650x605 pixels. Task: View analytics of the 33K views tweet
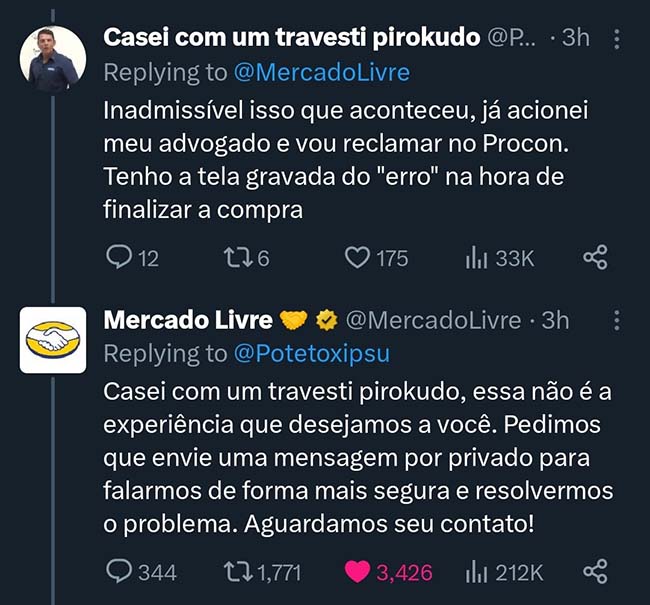(475, 258)
